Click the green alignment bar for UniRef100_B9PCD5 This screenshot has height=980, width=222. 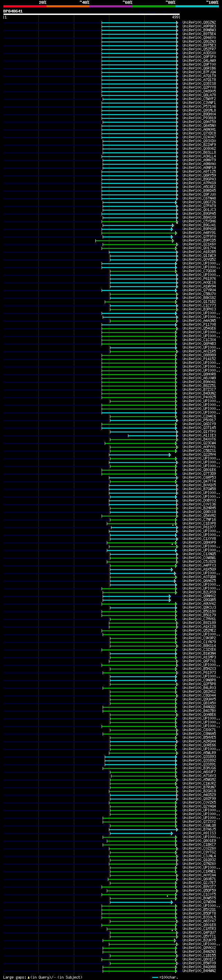pos(135,241)
